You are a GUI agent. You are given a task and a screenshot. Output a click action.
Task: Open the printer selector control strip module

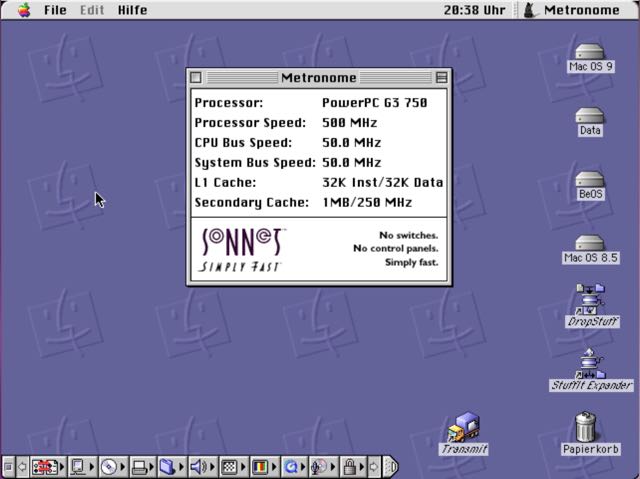[142, 466]
